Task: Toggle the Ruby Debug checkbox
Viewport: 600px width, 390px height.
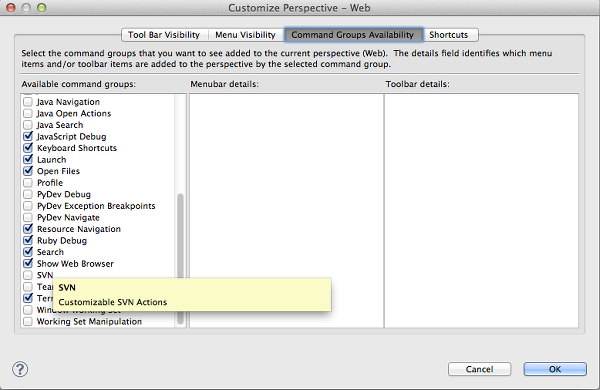Action: (28, 240)
